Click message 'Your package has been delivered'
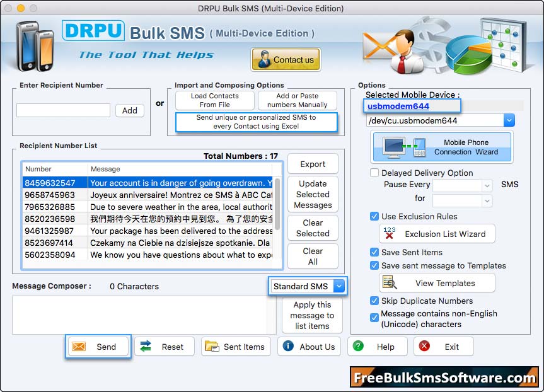 point(181,231)
